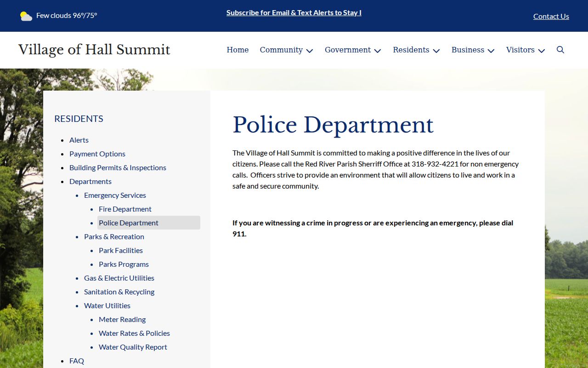Open Water Rates & Policies link

(x=134, y=333)
